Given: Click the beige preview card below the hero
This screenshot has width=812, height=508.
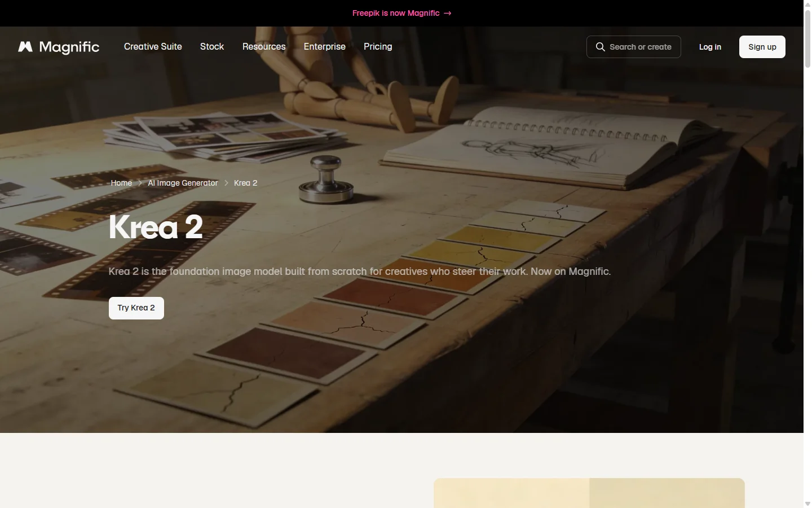Looking at the screenshot, I should (589, 493).
